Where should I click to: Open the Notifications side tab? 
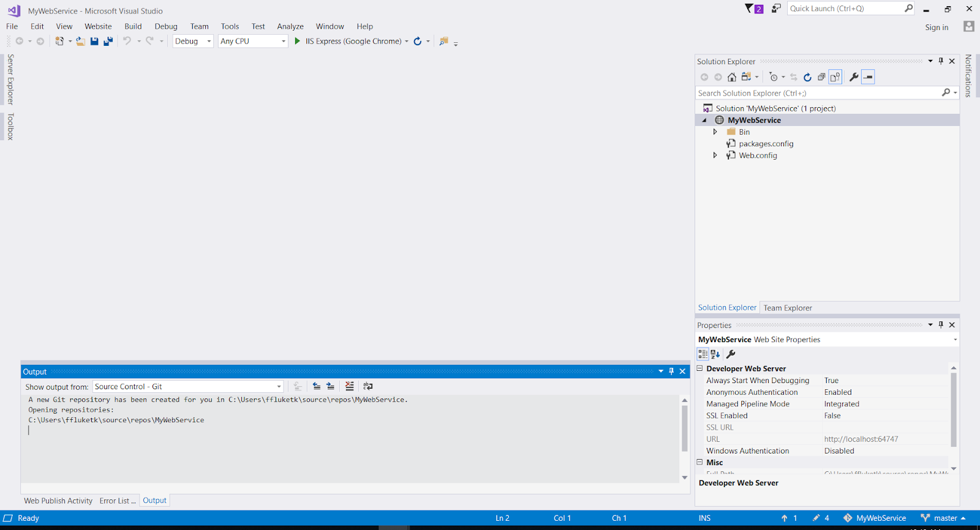[968, 76]
